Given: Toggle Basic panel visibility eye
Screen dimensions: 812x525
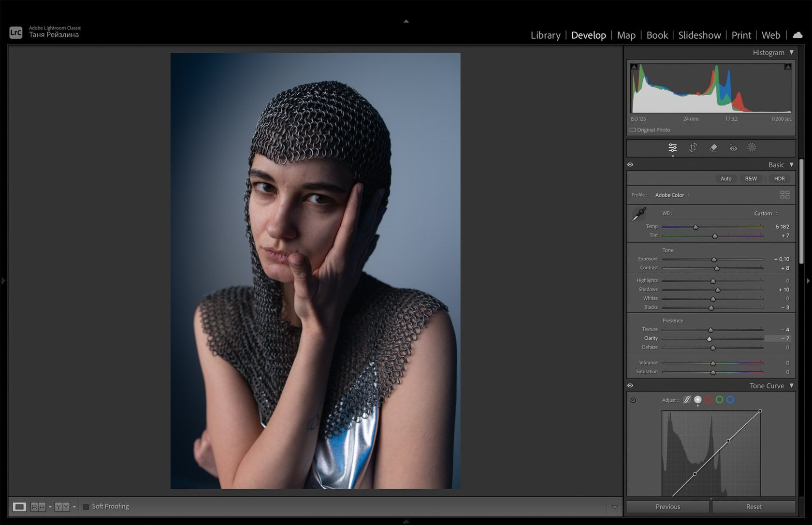Looking at the screenshot, I should pyautogui.click(x=630, y=164).
